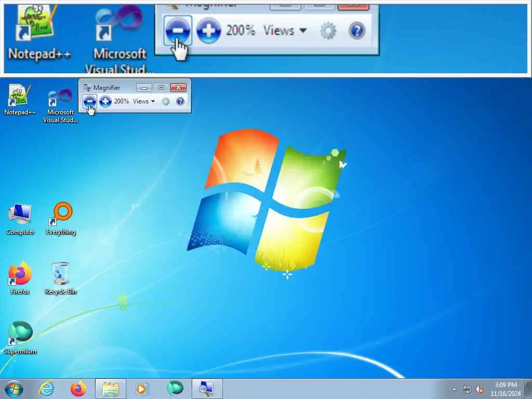Select the Supermium desktop shortcut
The width and height of the screenshot is (532, 399).
click(x=20, y=338)
